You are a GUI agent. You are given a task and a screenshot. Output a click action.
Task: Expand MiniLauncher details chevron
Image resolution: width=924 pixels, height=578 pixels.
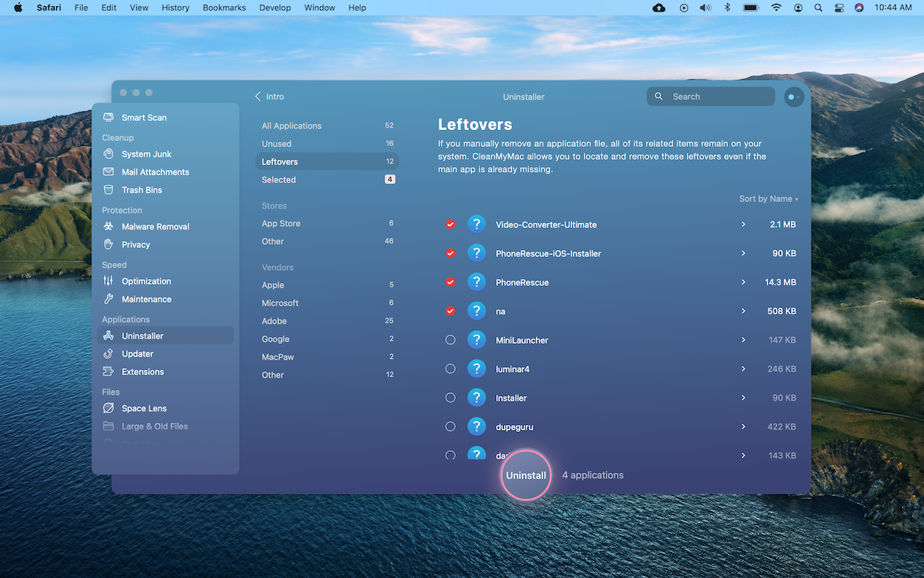[x=743, y=340]
